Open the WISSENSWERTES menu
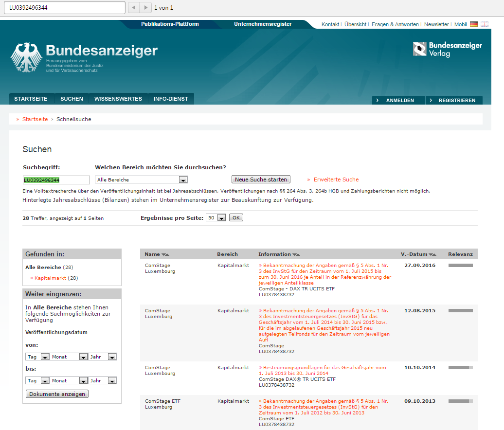The width and height of the screenshot is (504, 430). (118, 99)
